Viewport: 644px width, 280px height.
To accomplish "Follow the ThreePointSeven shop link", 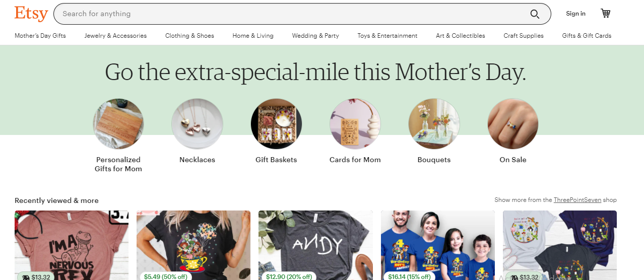I will point(577,200).
